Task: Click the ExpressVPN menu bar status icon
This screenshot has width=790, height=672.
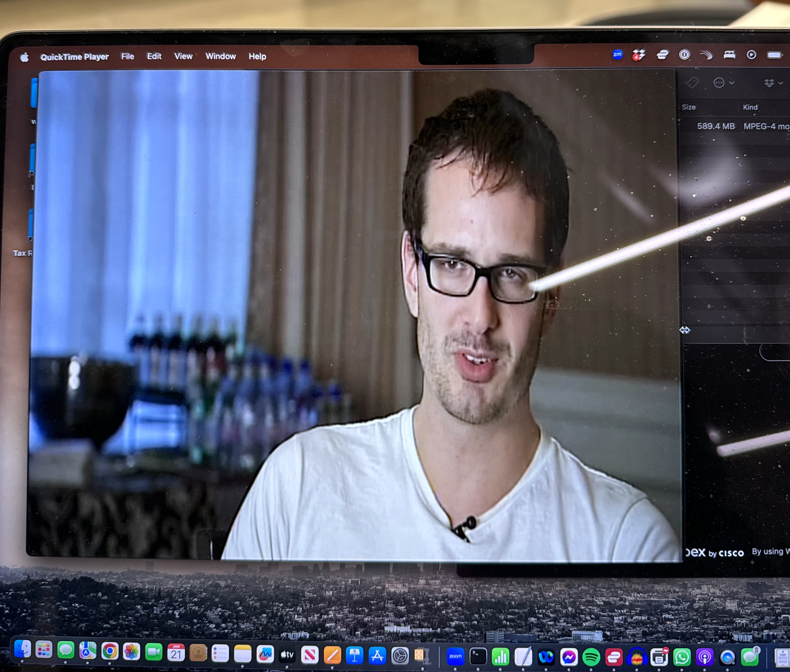Action: pyautogui.click(x=662, y=55)
